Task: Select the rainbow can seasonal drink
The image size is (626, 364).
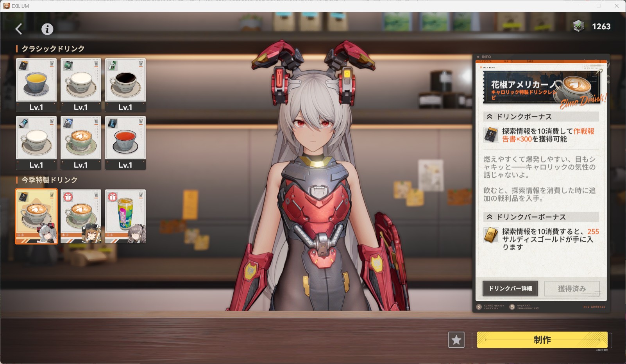Action: 125,216
